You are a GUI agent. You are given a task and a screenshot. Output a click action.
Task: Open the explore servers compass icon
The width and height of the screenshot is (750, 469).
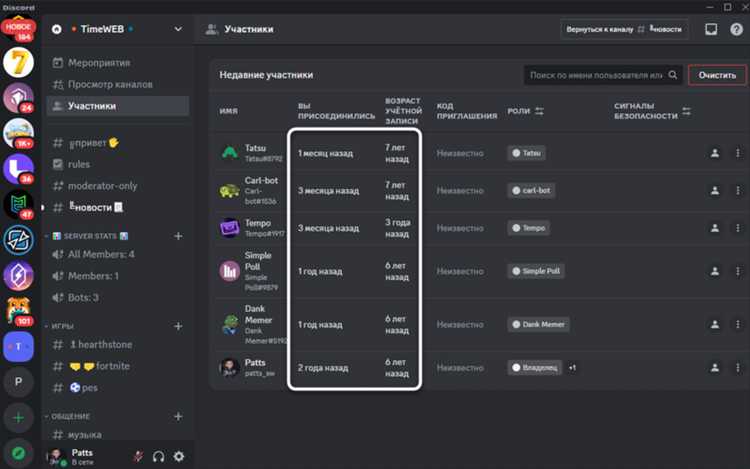(x=18, y=453)
